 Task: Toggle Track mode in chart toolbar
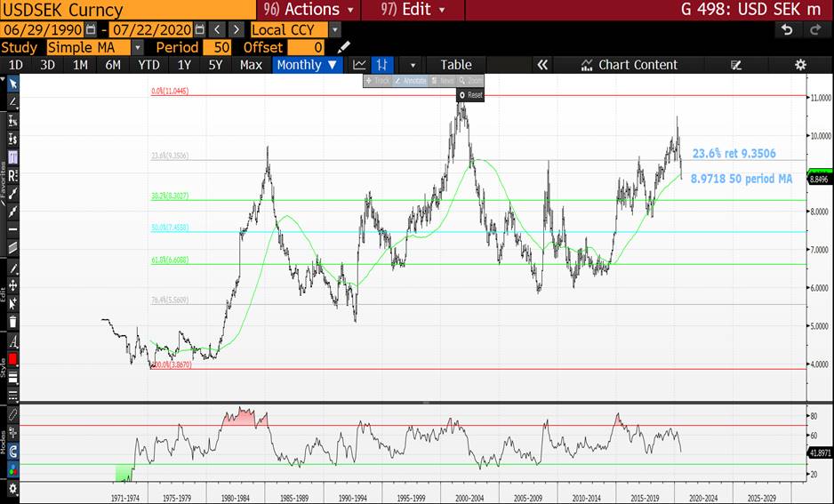pos(378,81)
